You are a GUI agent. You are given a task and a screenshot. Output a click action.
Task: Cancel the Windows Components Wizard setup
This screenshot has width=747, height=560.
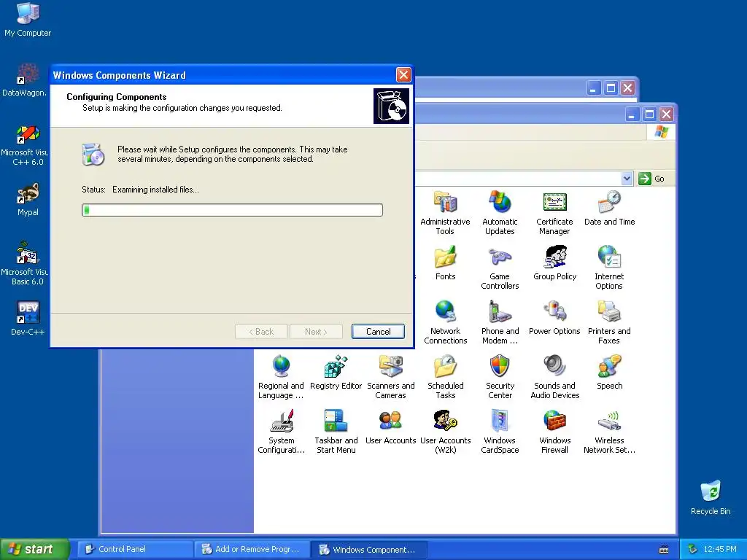click(x=379, y=332)
